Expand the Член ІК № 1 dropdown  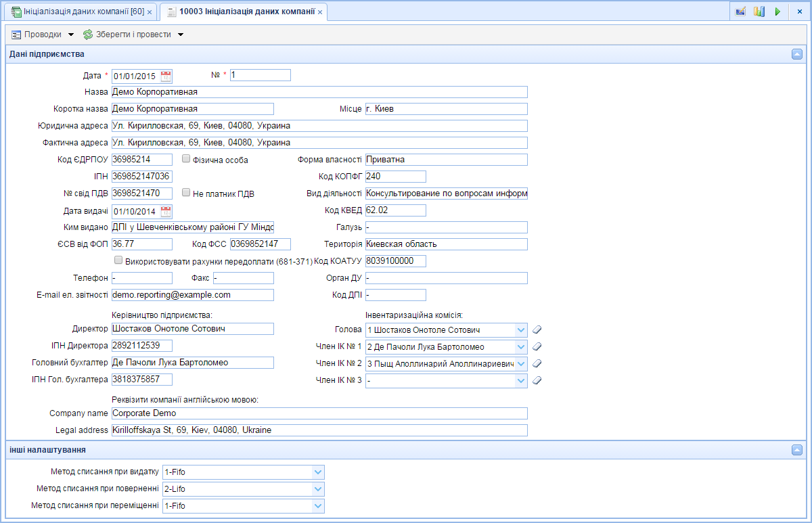[521, 346]
